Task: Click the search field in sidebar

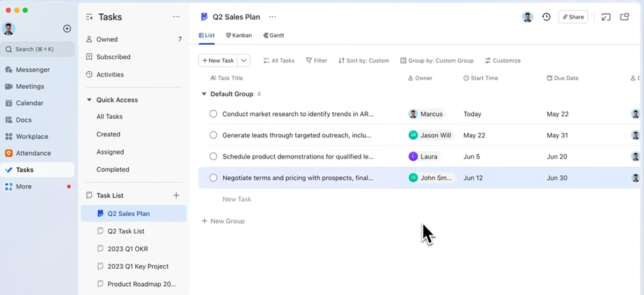Action: point(38,49)
